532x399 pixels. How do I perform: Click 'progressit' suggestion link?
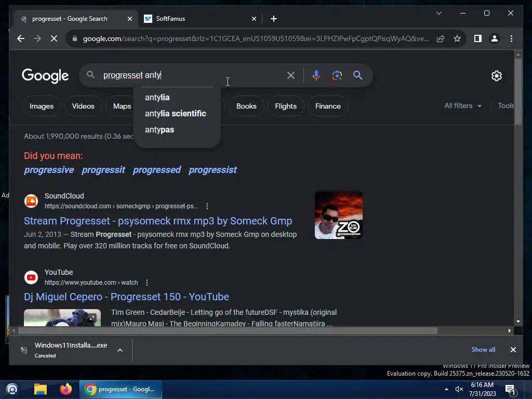[x=103, y=170]
